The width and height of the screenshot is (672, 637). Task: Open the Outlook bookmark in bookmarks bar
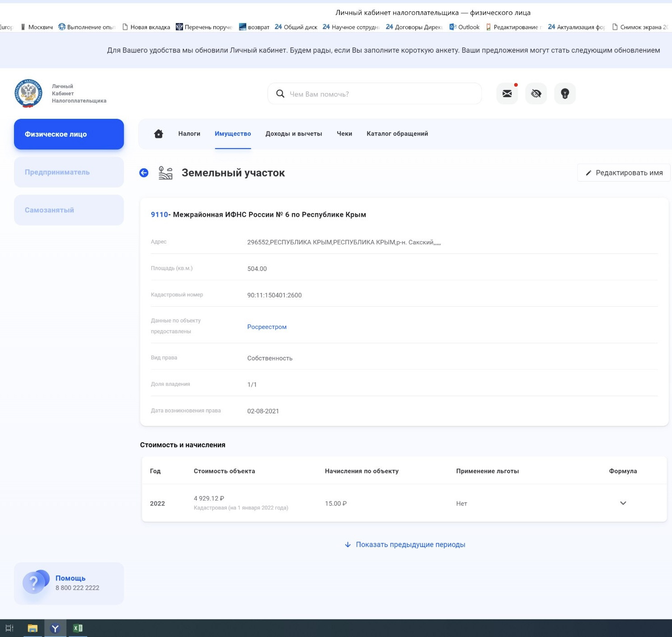pyautogui.click(x=465, y=27)
